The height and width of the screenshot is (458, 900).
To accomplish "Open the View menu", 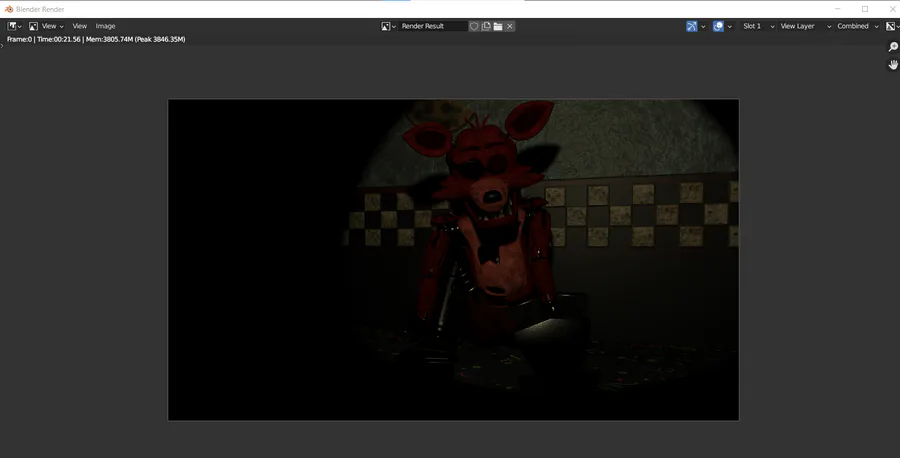I will 79,26.
